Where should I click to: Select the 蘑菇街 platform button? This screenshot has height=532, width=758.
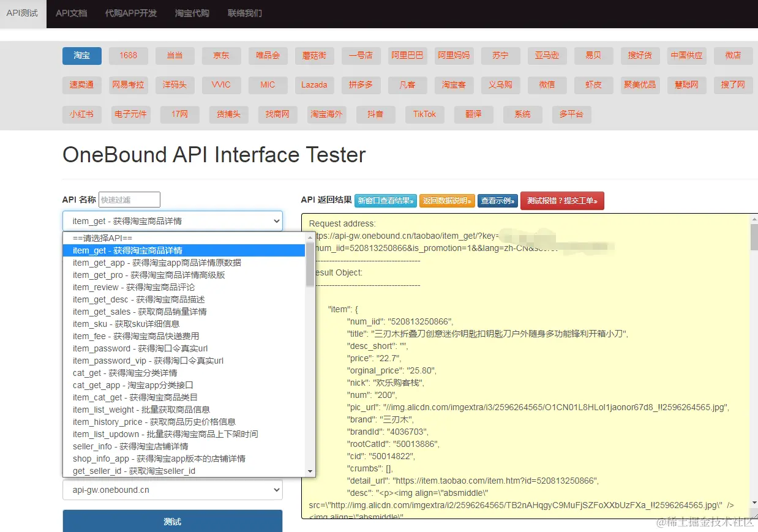pos(315,55)
